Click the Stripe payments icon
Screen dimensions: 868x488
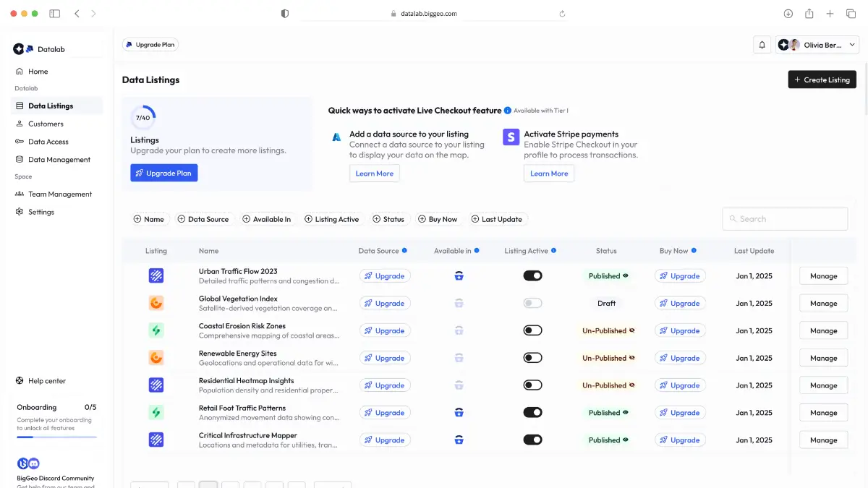511,137
